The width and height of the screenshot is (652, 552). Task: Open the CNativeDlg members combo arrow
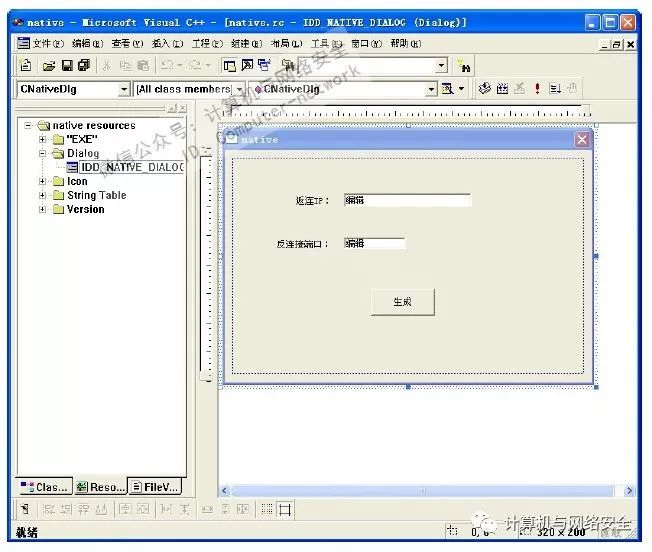coord(431,89)
